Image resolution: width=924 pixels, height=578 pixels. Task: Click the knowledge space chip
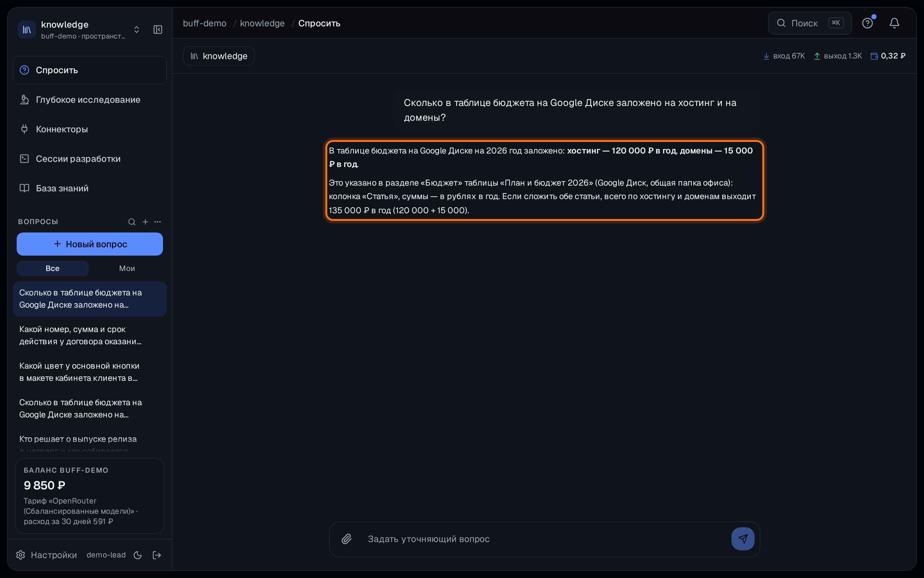pos(219,56)
